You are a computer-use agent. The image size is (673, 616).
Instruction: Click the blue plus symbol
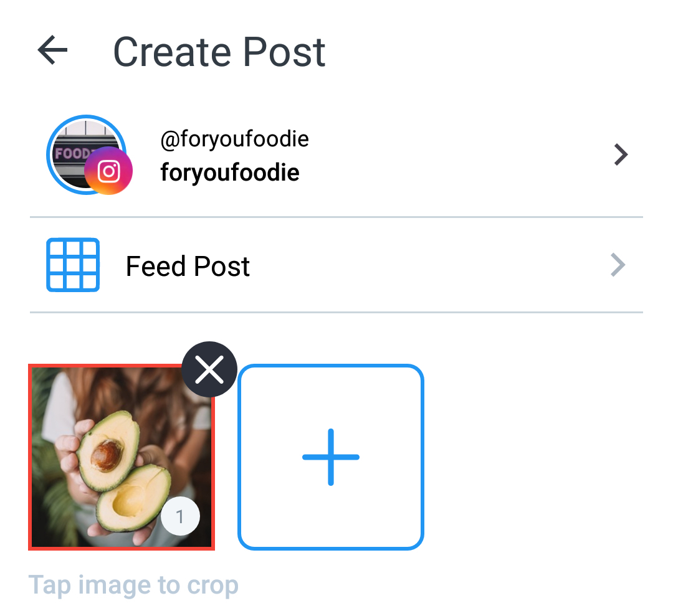click(x=331, y=457)
